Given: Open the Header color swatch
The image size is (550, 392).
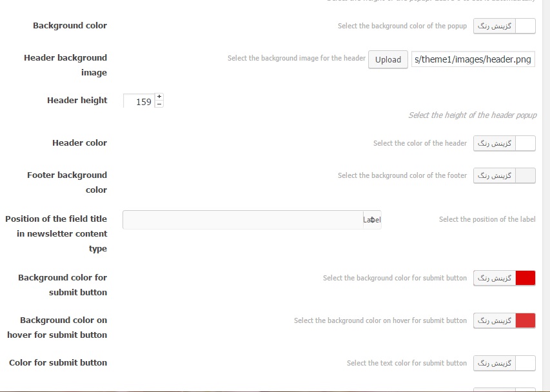Looking at the screenshot, I should click(x=525, y=143).
